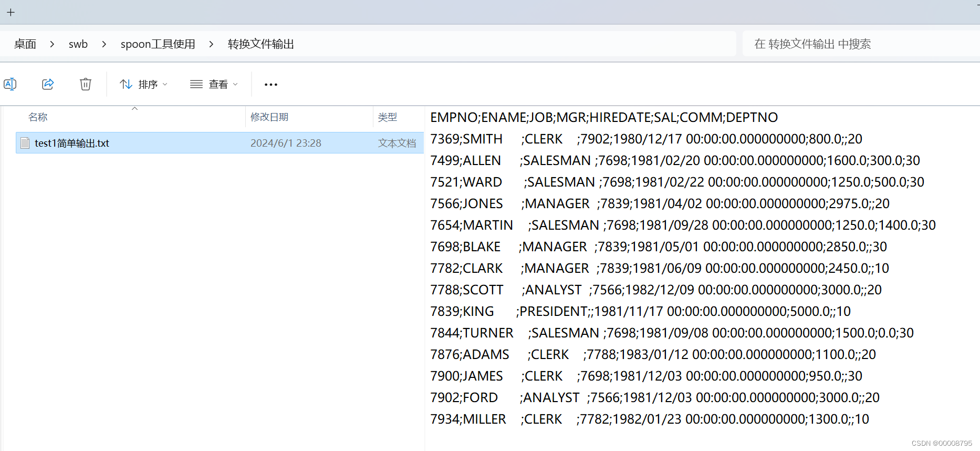Click the EMPNO;ENAME header line in preview
Image resolution: width=980 pixels, height=451 pixels.
604,117
